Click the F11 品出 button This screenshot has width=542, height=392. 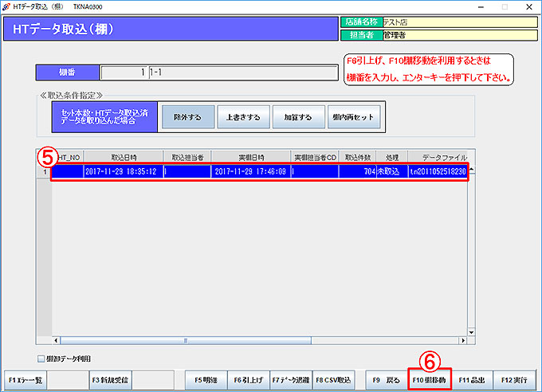click(472, 379)
